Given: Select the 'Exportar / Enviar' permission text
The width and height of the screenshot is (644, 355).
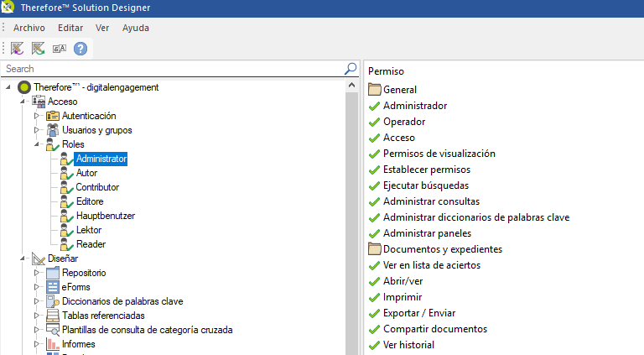Looking at the screenshot, I should 419,313.
